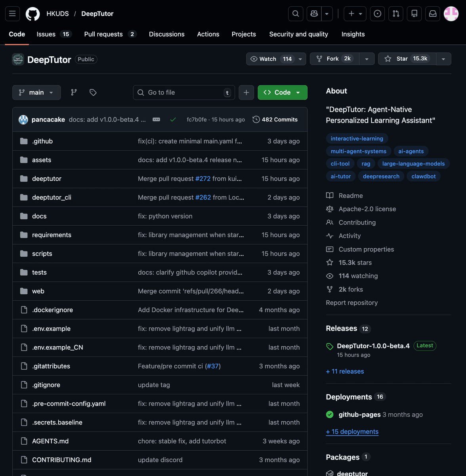
Task: Expand the Star lists dropdown arrow
Action: (x=443, y=59)
